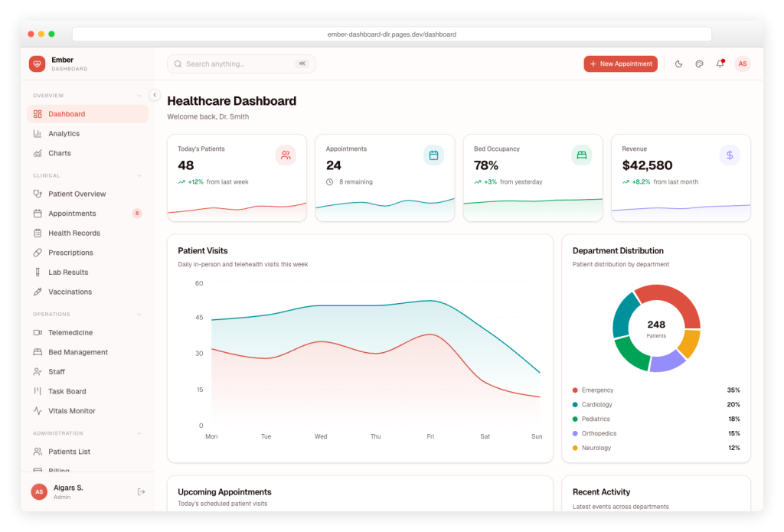Click the search magnifier icon

(178, 64)
